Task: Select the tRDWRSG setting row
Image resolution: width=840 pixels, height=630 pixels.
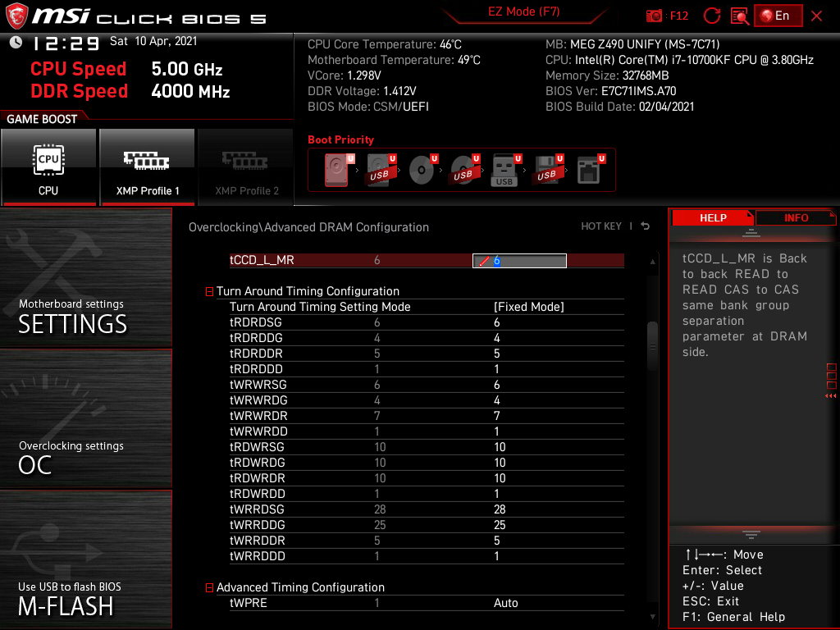Action: [x=427, y=447]
